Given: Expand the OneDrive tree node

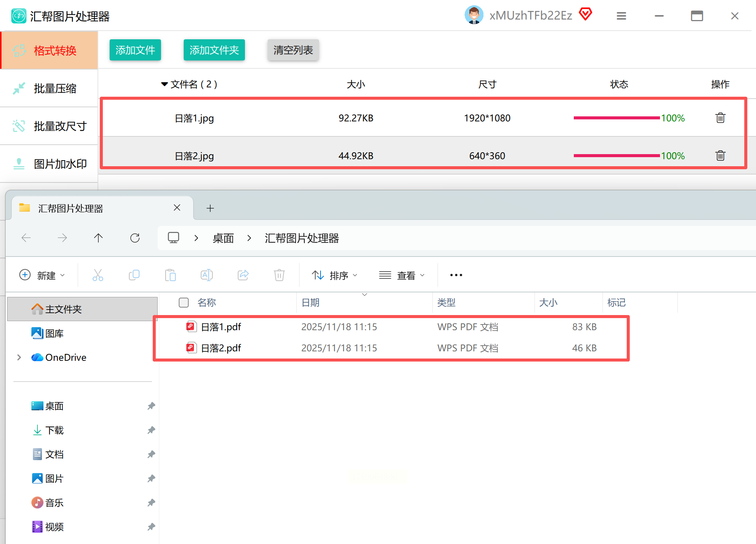Looking at the screenshot, I should tap(19, 357).
